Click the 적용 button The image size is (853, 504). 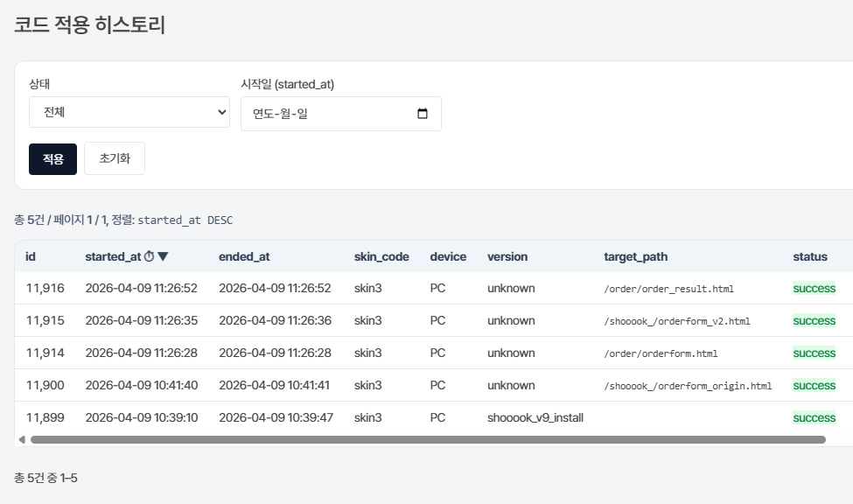pos(52,159)
